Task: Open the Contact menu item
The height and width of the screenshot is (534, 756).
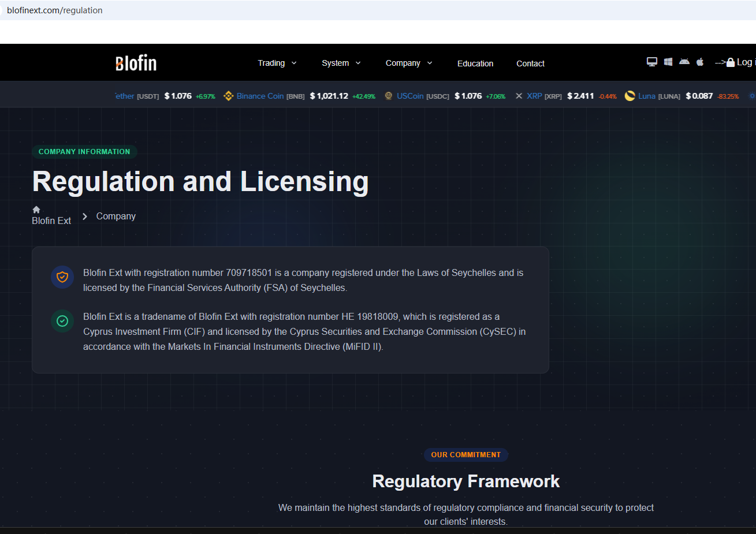Action: coord(530,64)
